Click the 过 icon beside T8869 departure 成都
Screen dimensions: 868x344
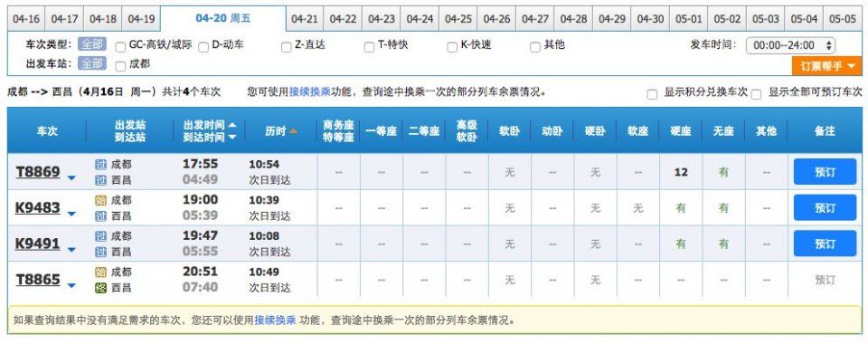click(x=100, y=165)
